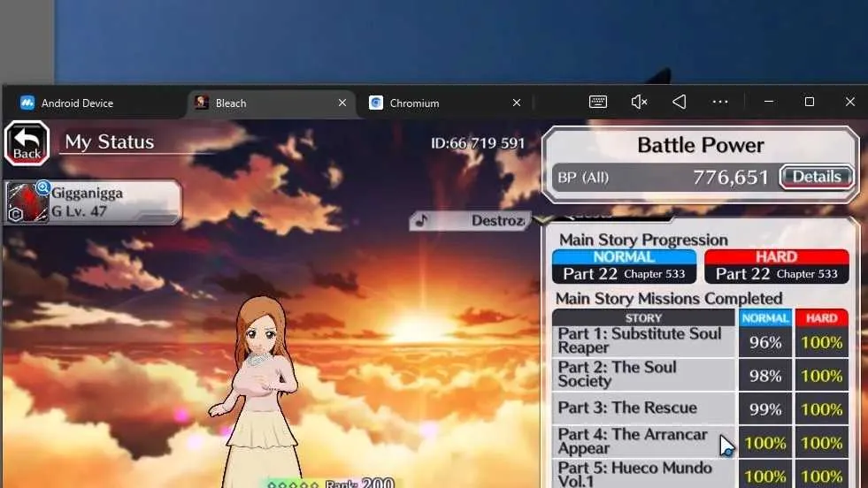Image resolution: width=868 pixels, height=488 pixels.
Task: Click the Part 3: The Rescue row
Action: (700, 408)
